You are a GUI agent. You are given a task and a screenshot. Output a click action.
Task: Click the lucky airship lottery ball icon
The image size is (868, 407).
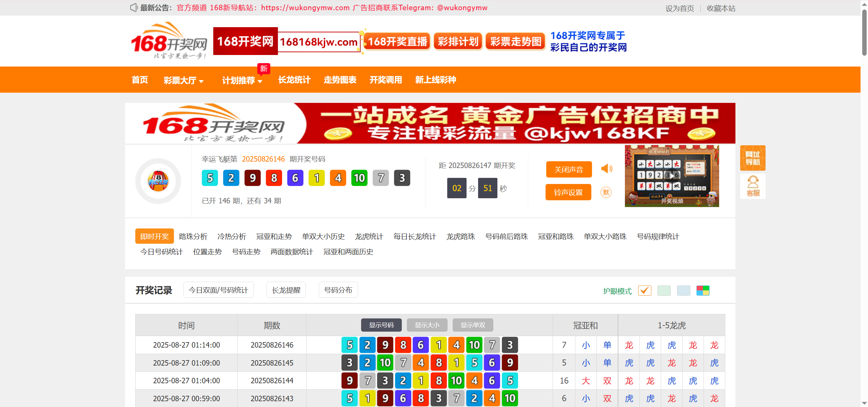click(x=158, y=181)
